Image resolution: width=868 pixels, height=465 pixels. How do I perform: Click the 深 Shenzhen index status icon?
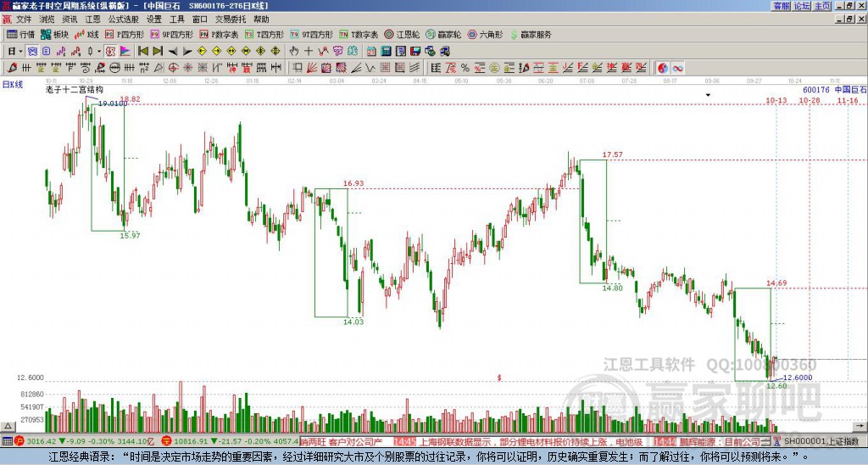[x=166, y=442]
